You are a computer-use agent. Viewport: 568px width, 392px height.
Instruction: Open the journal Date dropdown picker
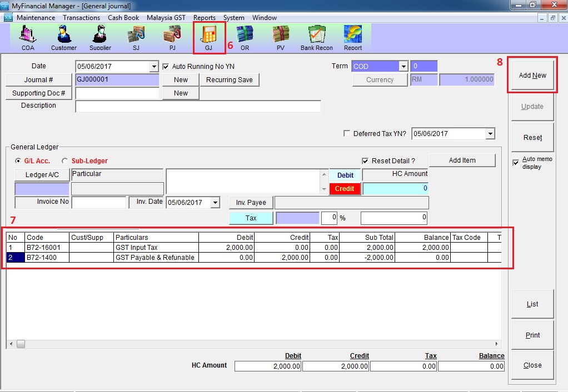tap(154, 67)
